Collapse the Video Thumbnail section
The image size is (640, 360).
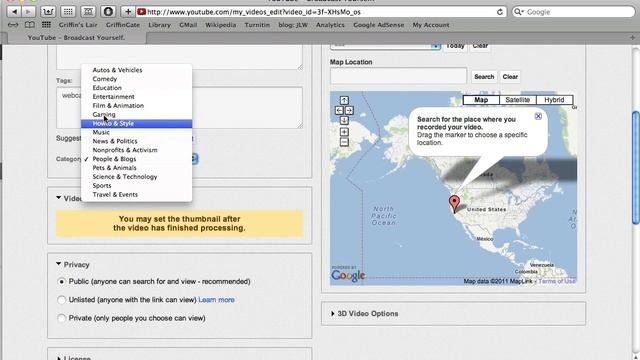[x=58, y=198]
